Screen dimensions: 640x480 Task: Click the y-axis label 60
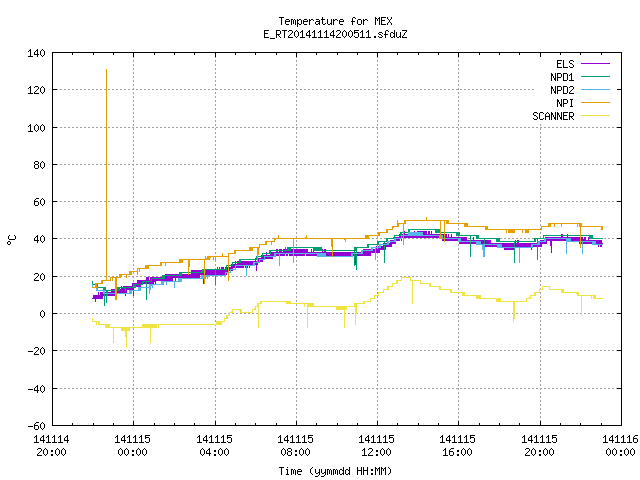point(39,202)
